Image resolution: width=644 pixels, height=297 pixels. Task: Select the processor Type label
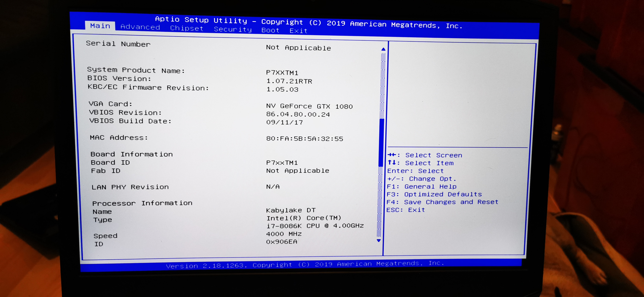click(103, 220)
